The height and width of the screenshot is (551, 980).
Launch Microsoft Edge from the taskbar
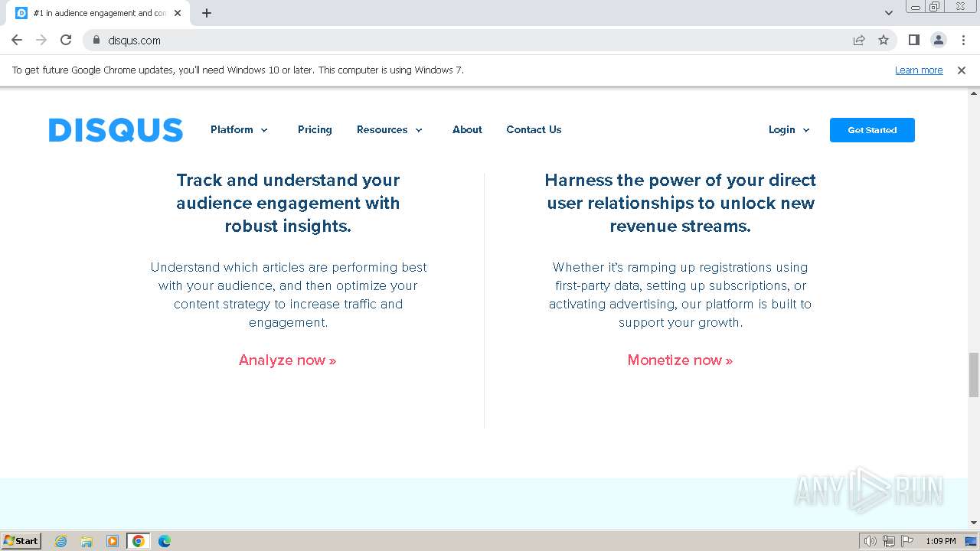coord(165,541)
